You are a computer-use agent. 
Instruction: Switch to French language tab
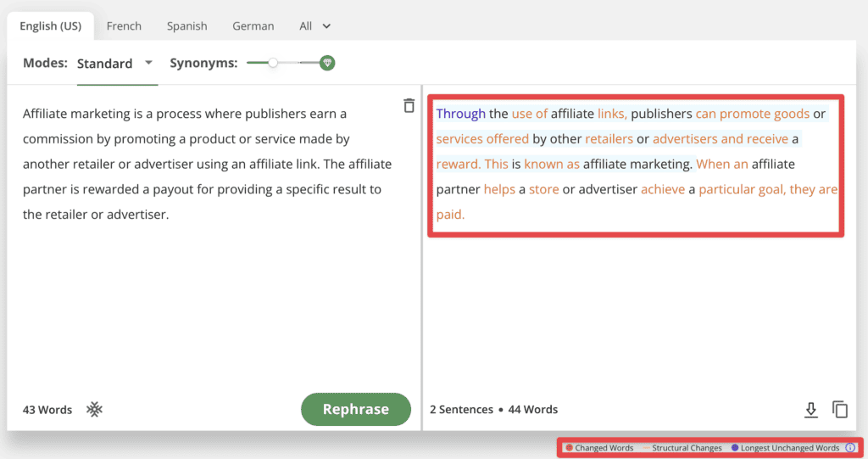tap(124, 26)
